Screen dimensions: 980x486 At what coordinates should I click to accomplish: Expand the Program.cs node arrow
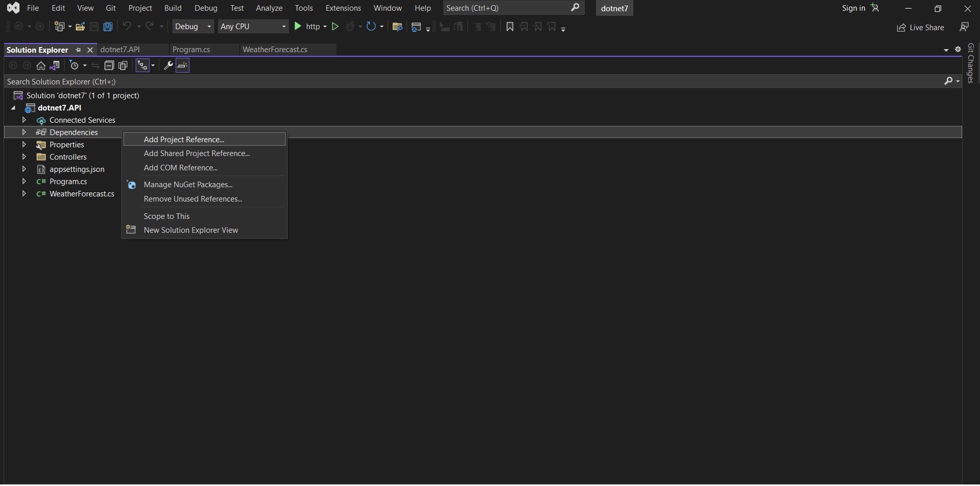point(24,182)
